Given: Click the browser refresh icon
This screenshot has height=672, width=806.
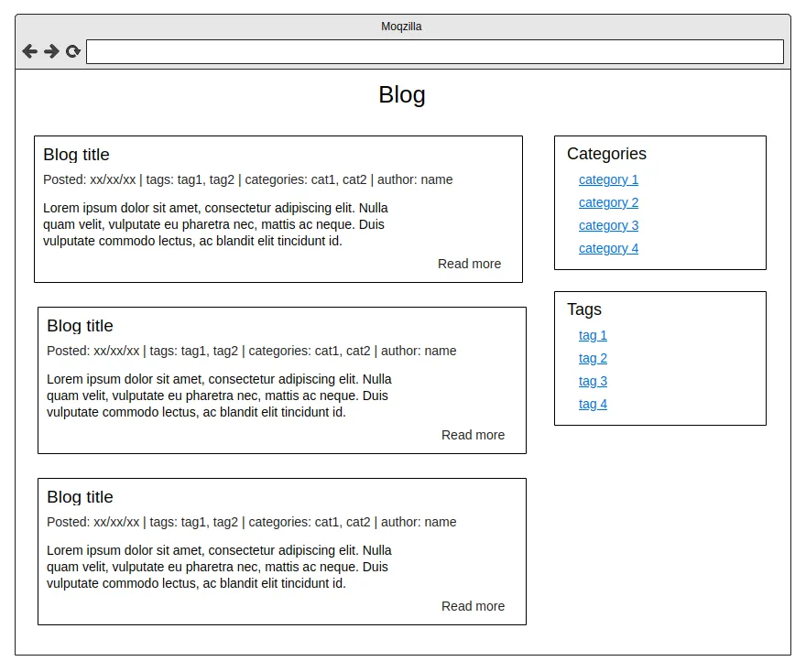Looking at the screenshot, I should (x=72, y=51).
